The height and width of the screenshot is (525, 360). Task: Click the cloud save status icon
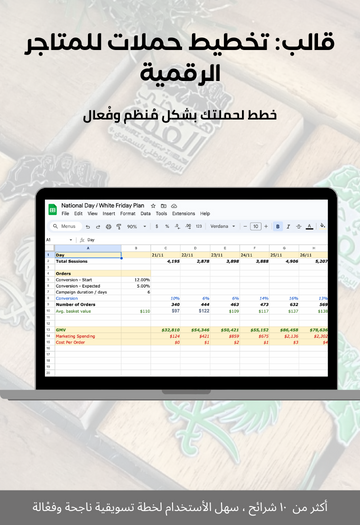(174, 206)
